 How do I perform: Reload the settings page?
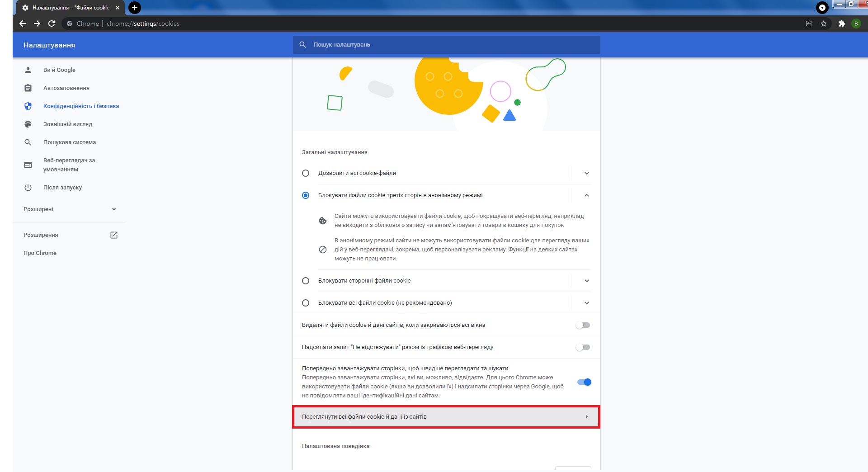(x=52, y=24)
